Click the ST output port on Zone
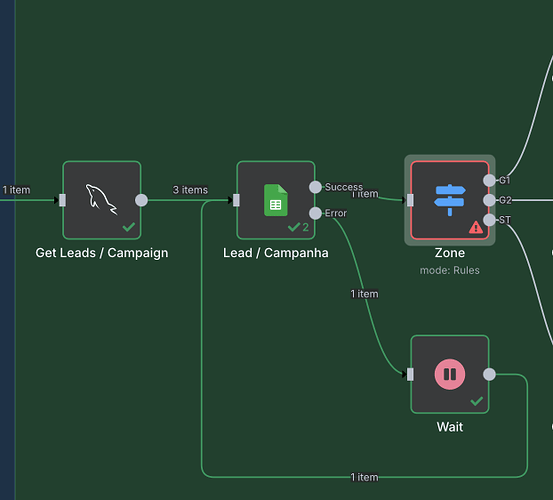Viewport: 553px width, 500px height. (489, 220)
